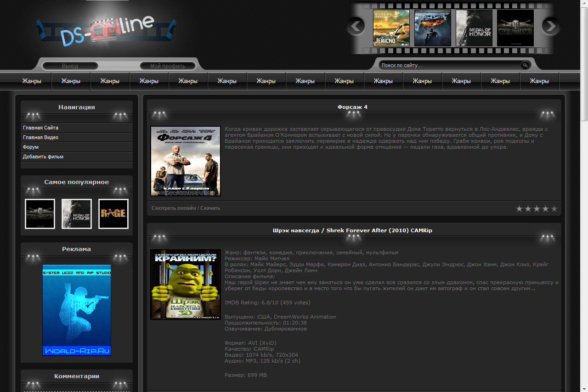Click the text Режиссер: Майк Митчел
588x392 pixels.
tap(257, 258)
